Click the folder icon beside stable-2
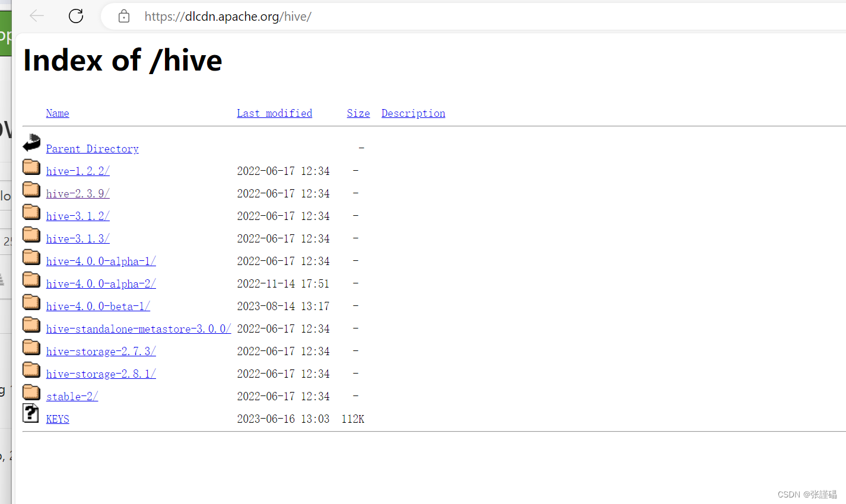The image size is (846, 504). click(x=31, y=392)
